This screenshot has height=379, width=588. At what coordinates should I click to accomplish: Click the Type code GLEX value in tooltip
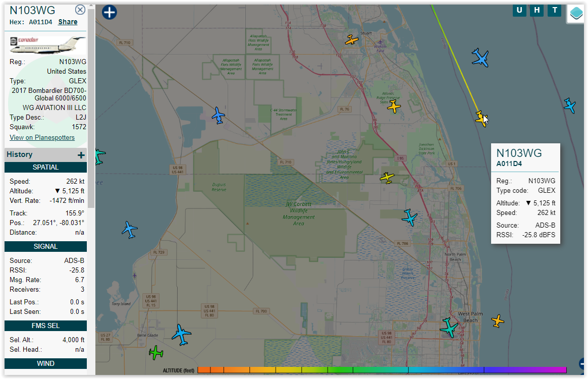(x=547, y=190)
